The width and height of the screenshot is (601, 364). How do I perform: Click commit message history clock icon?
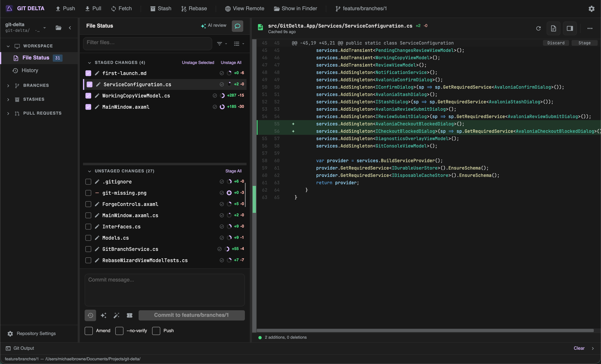point(90,315)
